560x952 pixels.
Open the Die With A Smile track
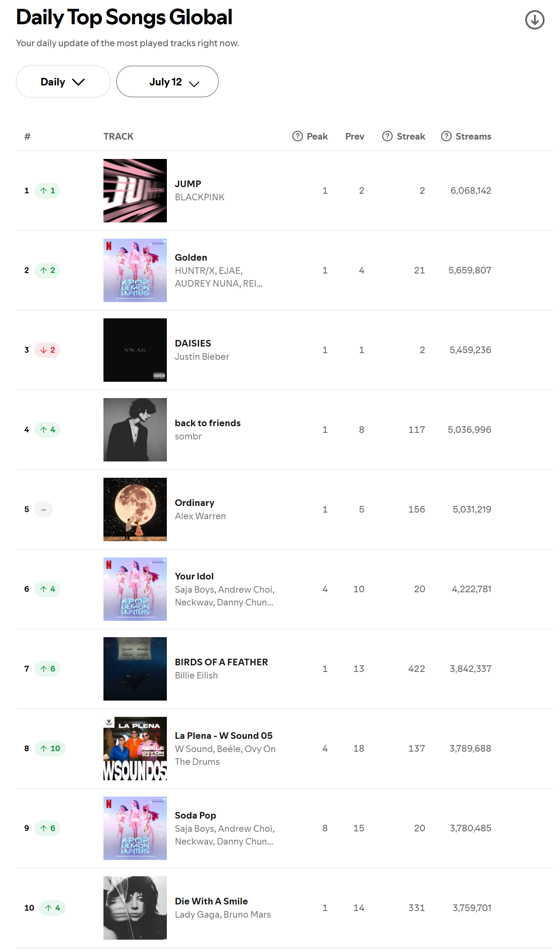click(x=211, y=901)
